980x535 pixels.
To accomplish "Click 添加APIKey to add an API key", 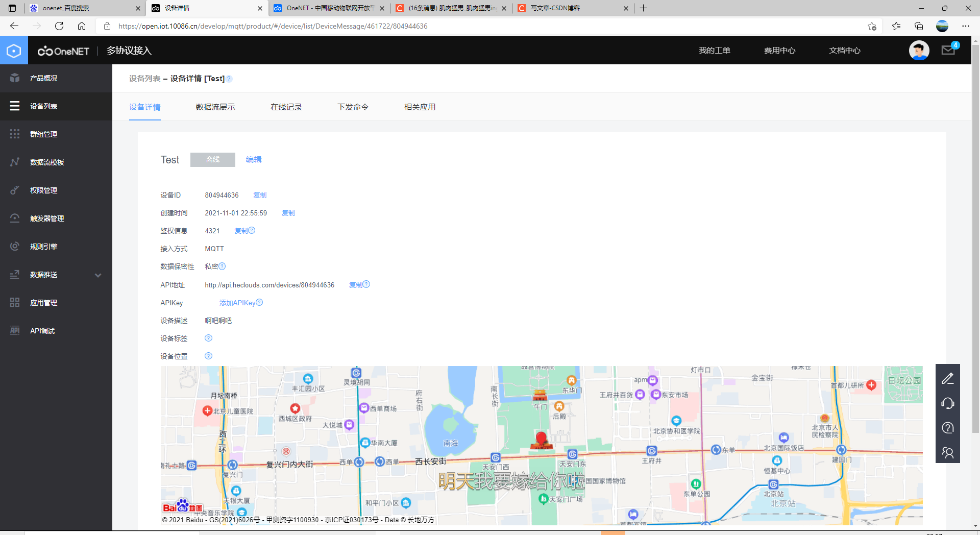I will [237, 303].
